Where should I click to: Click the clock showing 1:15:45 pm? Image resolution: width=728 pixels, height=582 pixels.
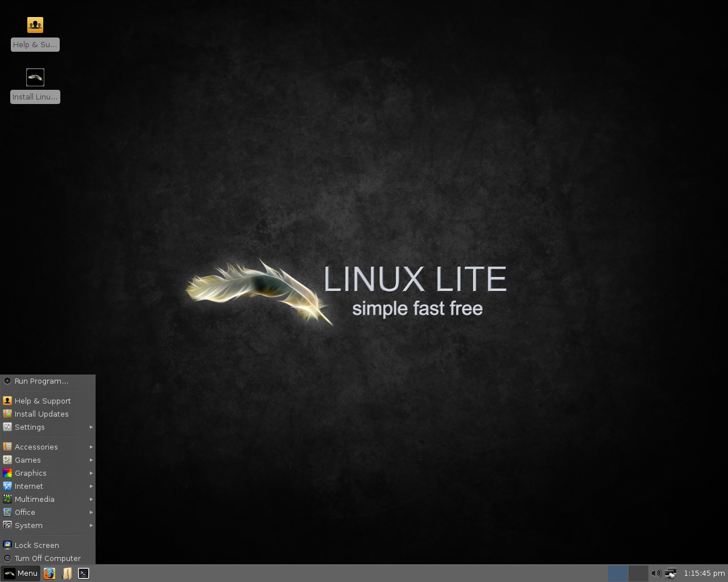[704, 573]
